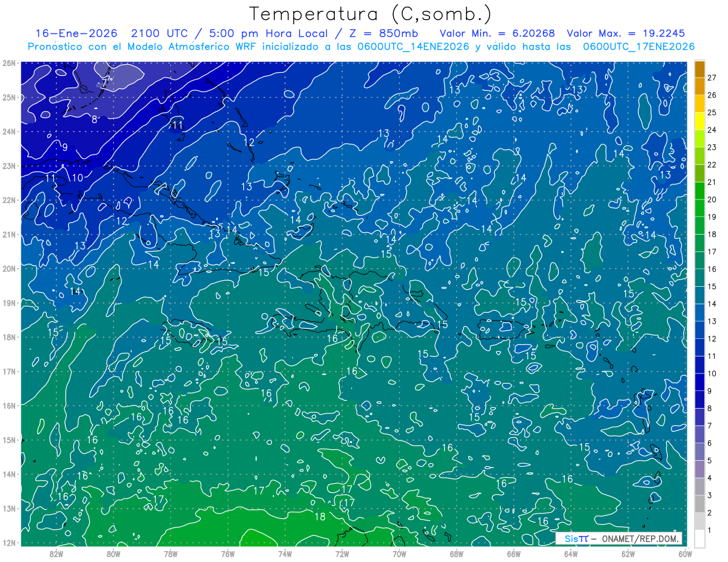This screenshot has height=562, width=728.
Task: Click the '9' contour label on the map
Action: [x=64, y=147]
